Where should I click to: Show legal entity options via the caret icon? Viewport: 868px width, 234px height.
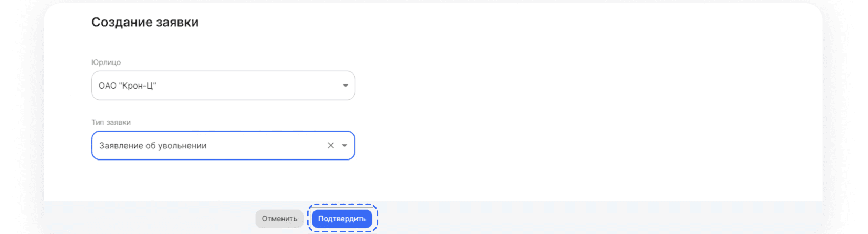click(346, 86)
